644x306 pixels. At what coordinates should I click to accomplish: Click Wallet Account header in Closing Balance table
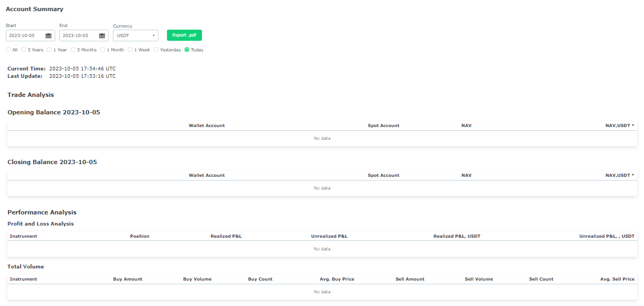point(207,175)
